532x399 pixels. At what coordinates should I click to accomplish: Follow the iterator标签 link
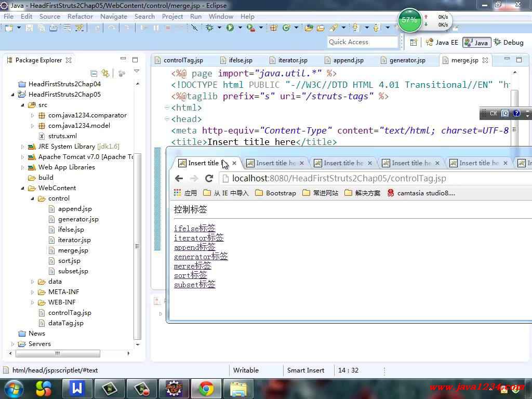click(198, 238)
